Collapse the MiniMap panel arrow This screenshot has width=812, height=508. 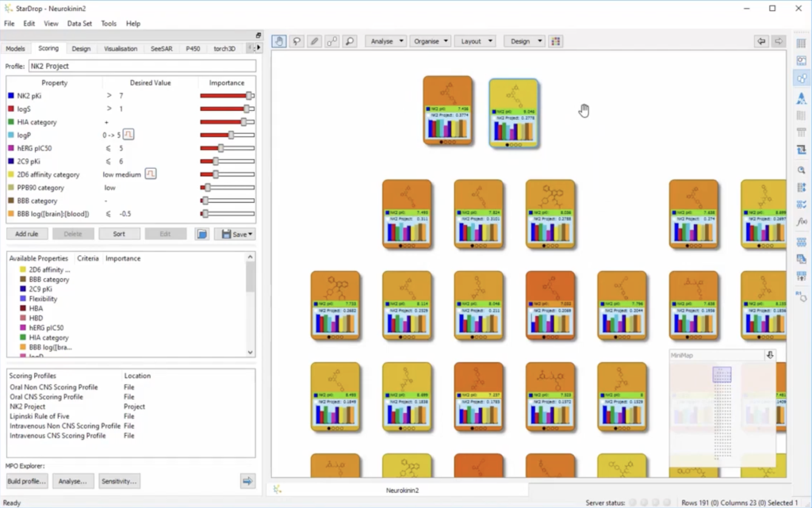pos(769,355)
